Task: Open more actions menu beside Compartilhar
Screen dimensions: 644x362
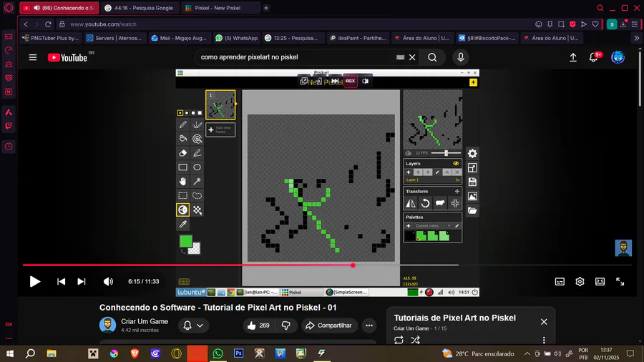Action: point(369,326)
